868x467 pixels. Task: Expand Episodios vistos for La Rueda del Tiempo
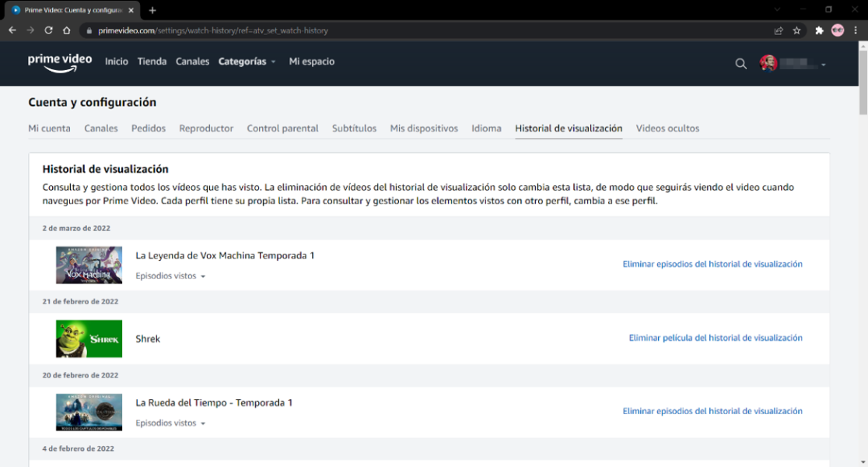click(170, 423)
